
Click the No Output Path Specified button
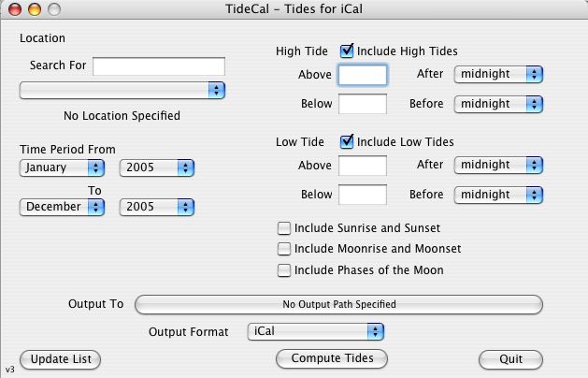(339, 304)
